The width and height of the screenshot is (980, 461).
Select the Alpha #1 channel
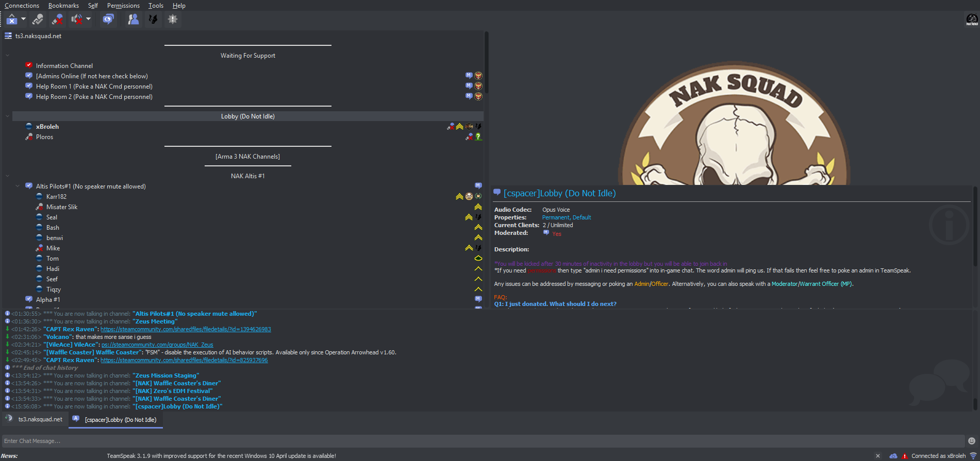coord(48,300)
